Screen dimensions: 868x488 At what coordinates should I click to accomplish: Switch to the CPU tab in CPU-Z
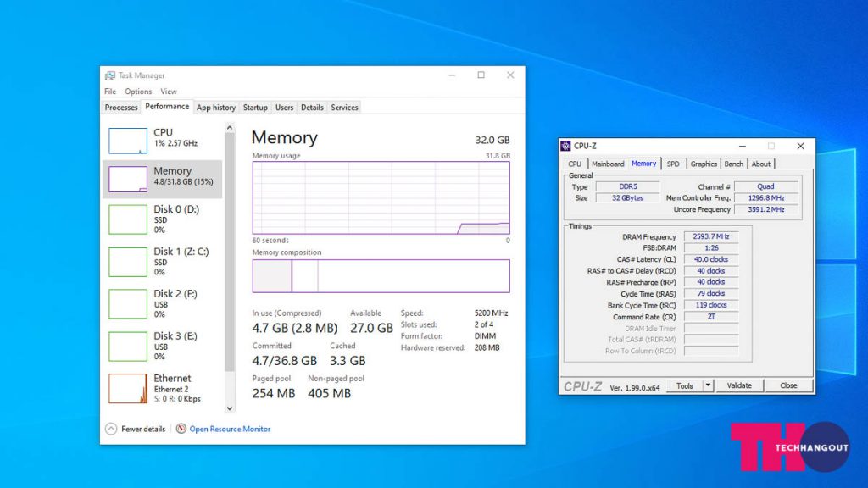575,164
